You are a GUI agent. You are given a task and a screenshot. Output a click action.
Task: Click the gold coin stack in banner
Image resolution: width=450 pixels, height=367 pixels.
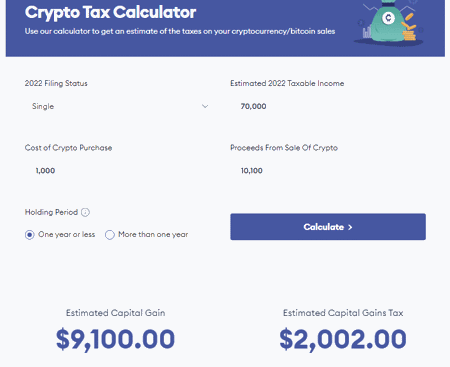pyautogui.click(x=409, y=32)
